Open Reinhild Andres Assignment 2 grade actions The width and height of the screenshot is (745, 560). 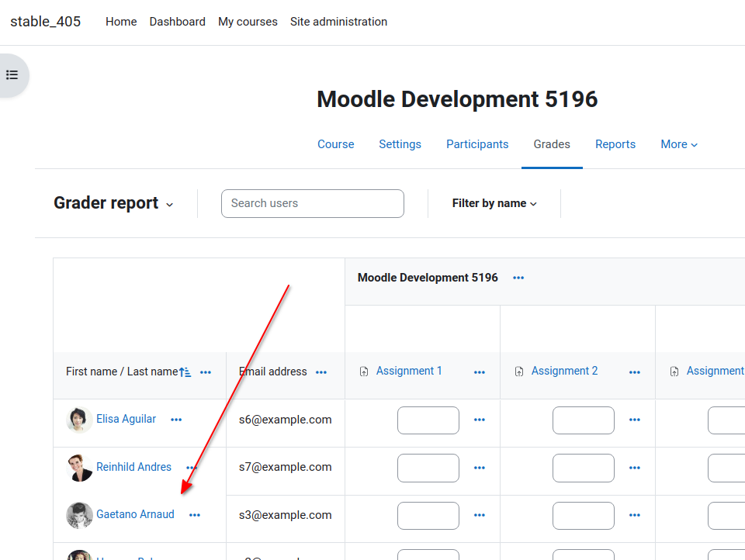tap(635, 468)
